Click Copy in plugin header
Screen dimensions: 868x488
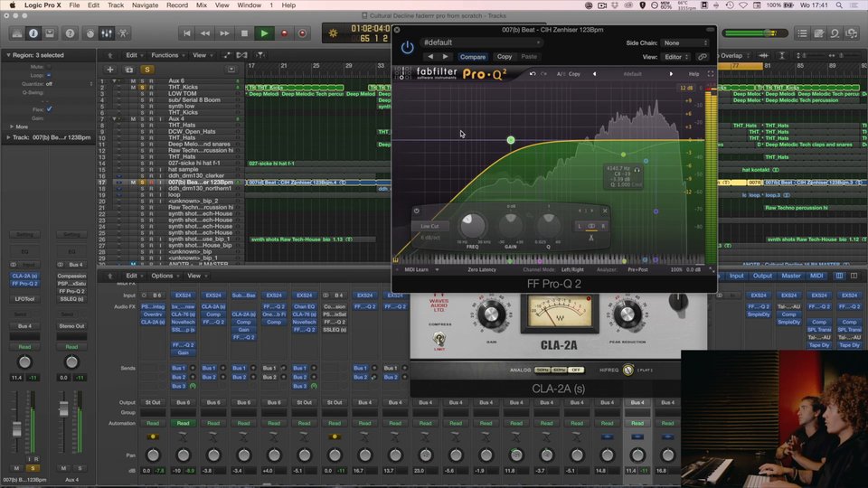505,56
